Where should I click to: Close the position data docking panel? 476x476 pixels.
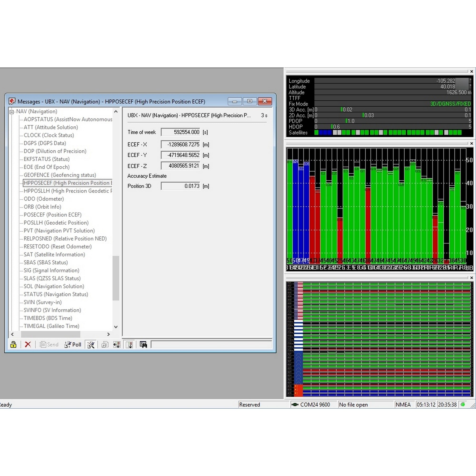click(x=471, y=71)
